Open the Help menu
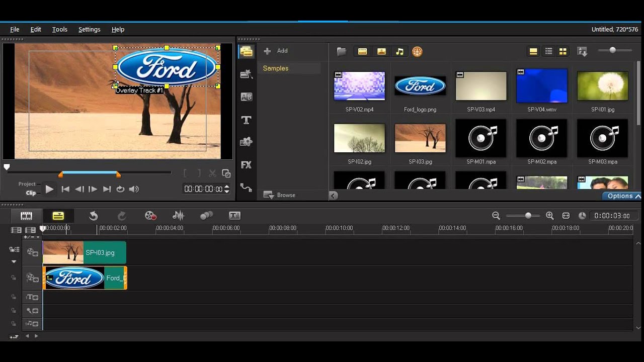The height and width of the screenshot is (362, 644). tap(118, 29)
